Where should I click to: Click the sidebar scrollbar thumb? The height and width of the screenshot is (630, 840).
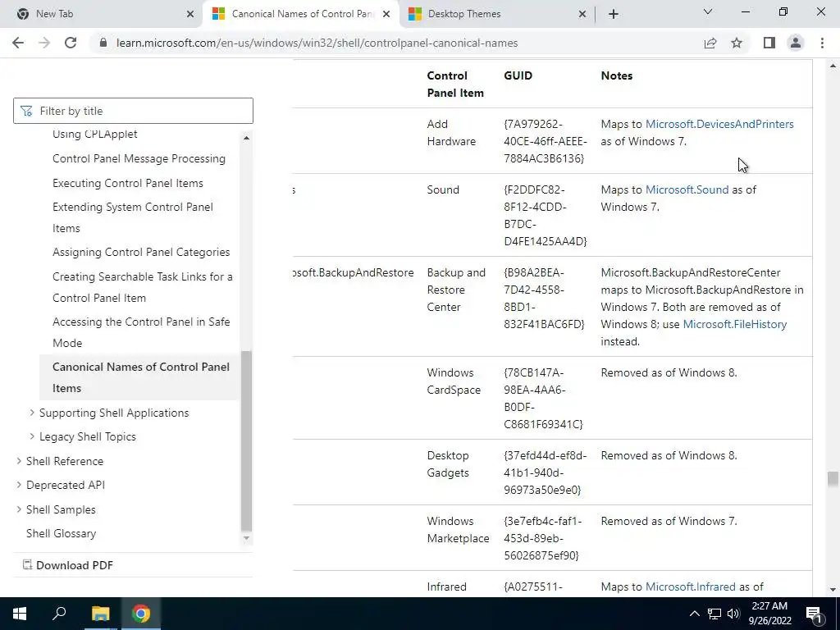[x=246, y=441]
